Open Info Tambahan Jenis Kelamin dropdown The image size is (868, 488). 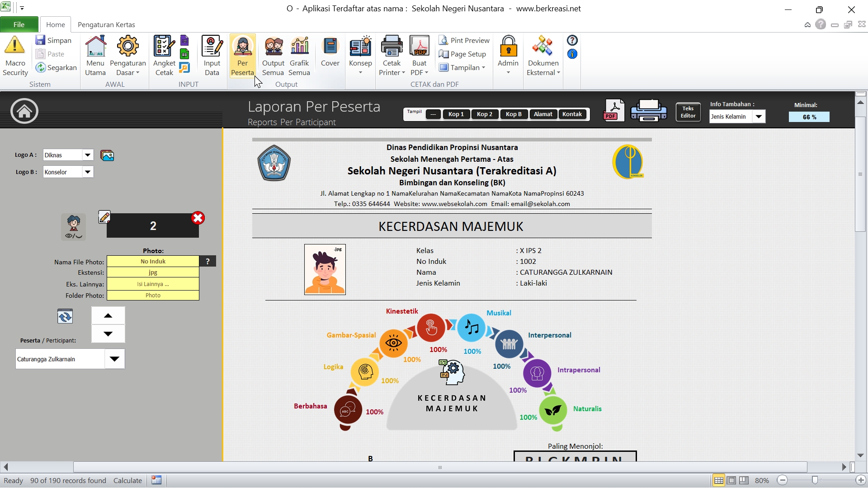point(759,117)
